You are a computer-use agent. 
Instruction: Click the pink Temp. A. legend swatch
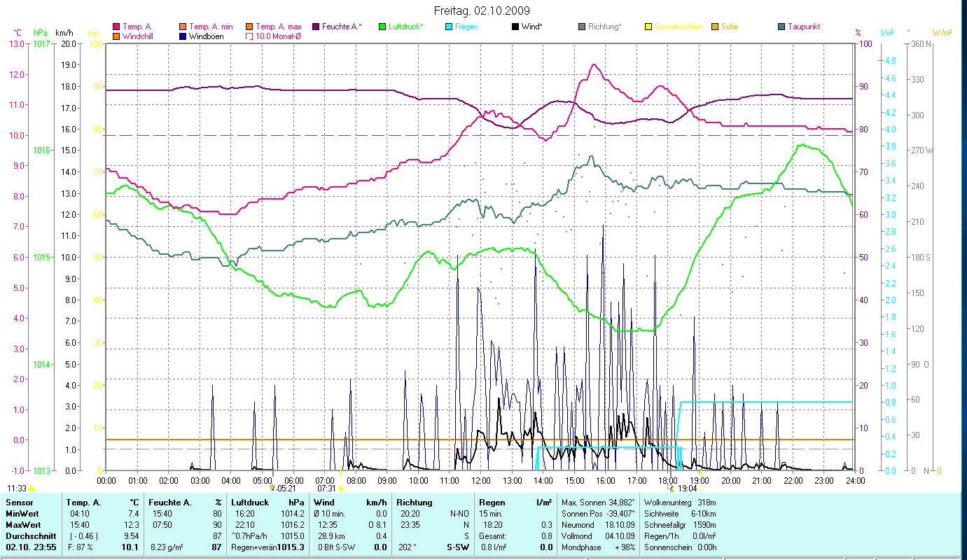pos(116,27)
